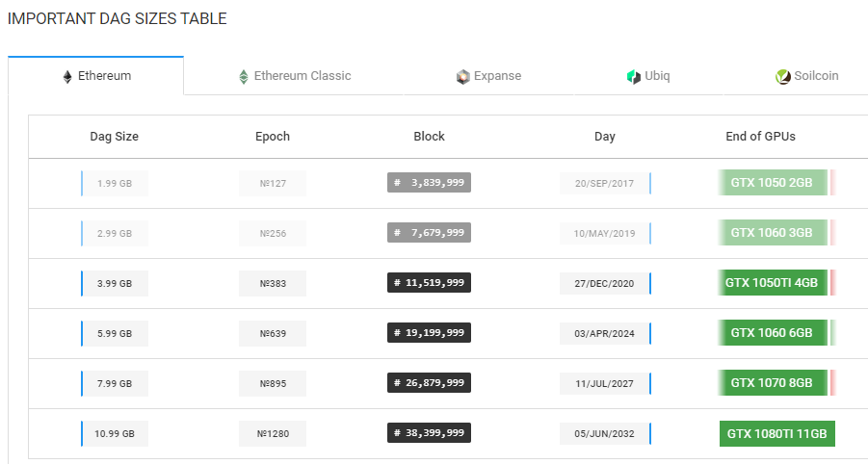Click the Ethereum diamond icon
Screen dimensions: 868x464
pos(67,76)
